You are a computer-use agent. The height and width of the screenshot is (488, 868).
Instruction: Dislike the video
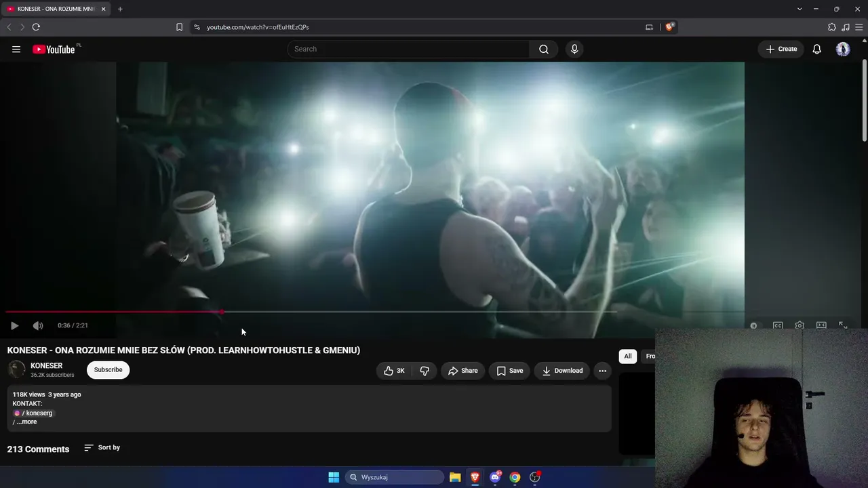425,371
